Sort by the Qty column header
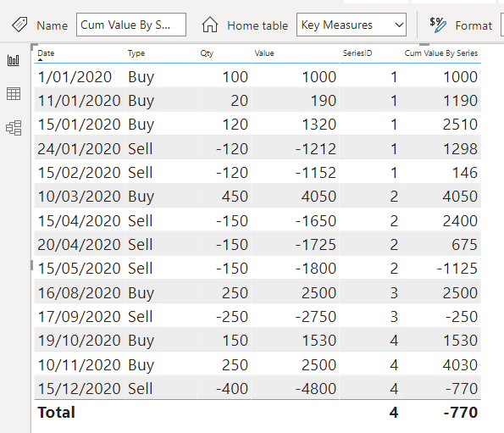Screen dimensions: 504x433 207,53
